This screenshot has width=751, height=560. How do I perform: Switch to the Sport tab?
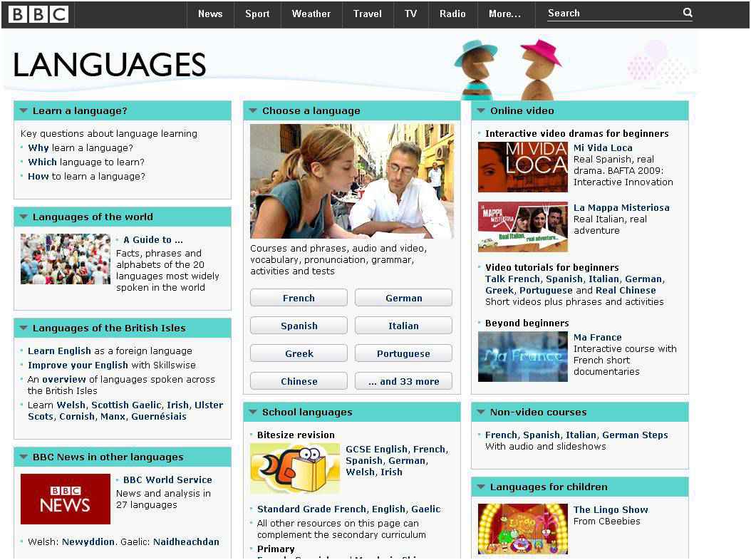257,13
